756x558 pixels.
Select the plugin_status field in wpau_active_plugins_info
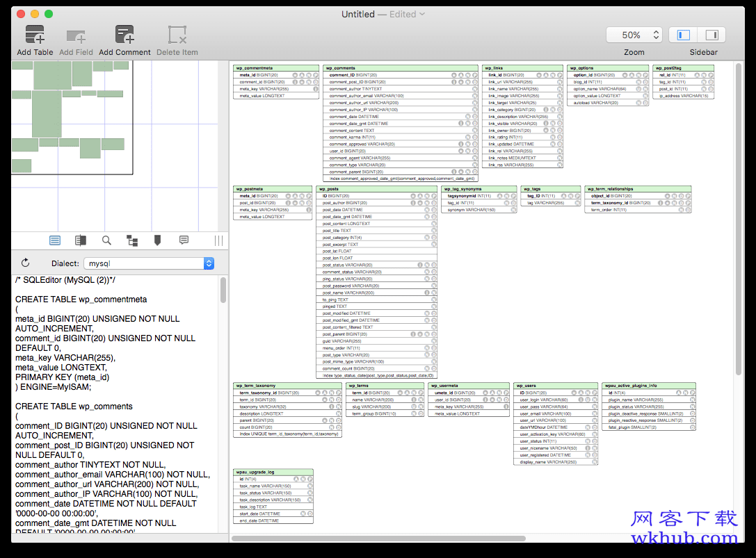click(x=649, y=407)
